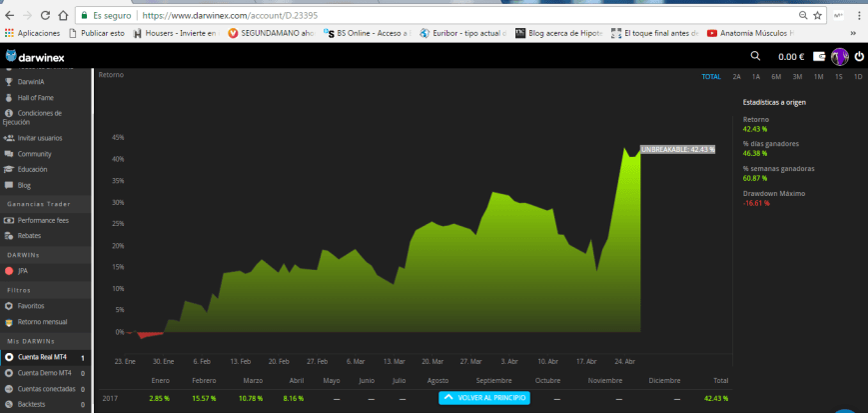Screen dimensions: 868x413
Task: Select Cuenta Real MT4 in sidebar
Action: click(42, 357)
